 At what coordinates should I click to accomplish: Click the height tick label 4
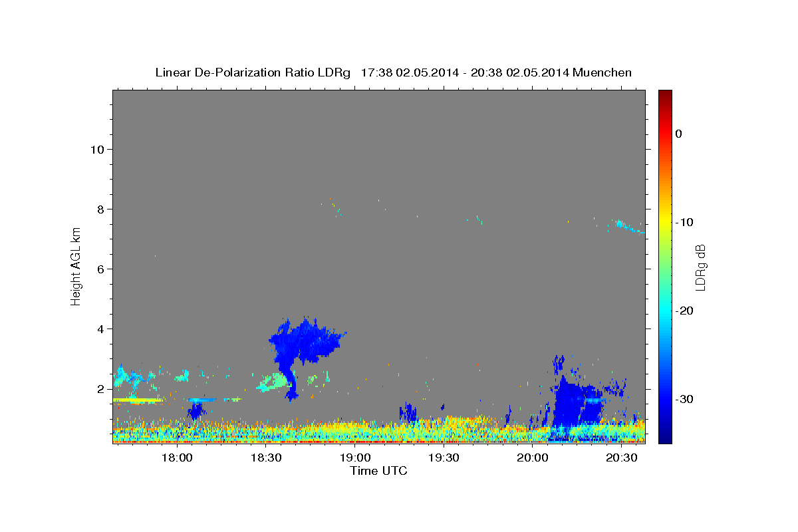[x=100, y=329]
